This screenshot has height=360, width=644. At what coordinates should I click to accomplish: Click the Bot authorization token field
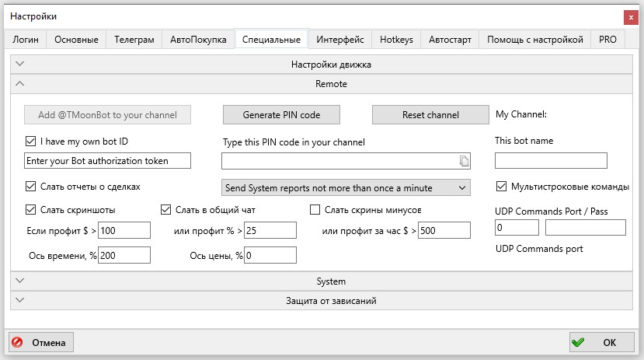107,161
